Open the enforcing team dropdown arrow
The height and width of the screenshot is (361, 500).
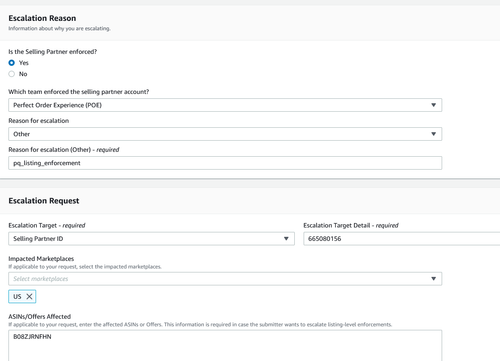point(433,105)
